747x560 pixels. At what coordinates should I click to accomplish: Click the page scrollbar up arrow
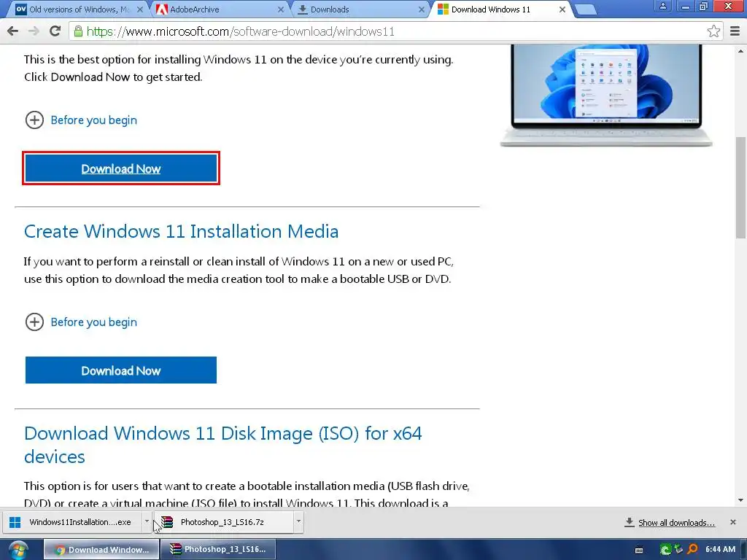(x=741, y=50)
